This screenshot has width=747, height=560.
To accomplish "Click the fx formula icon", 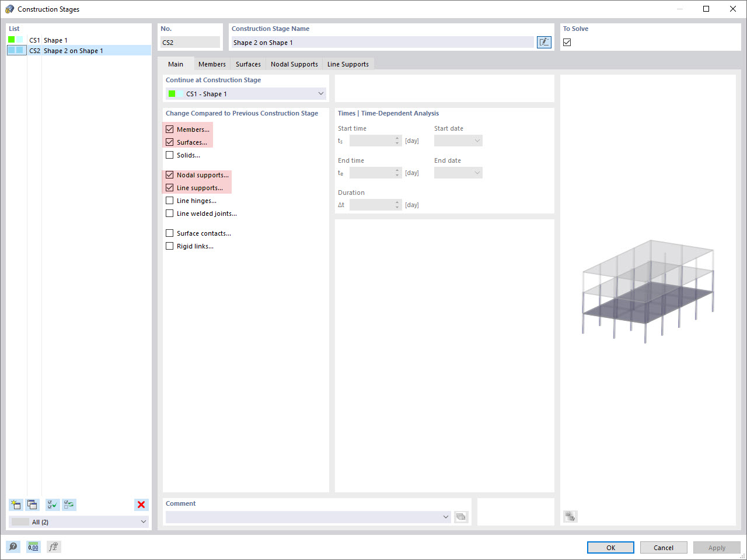I will [54, 547].
